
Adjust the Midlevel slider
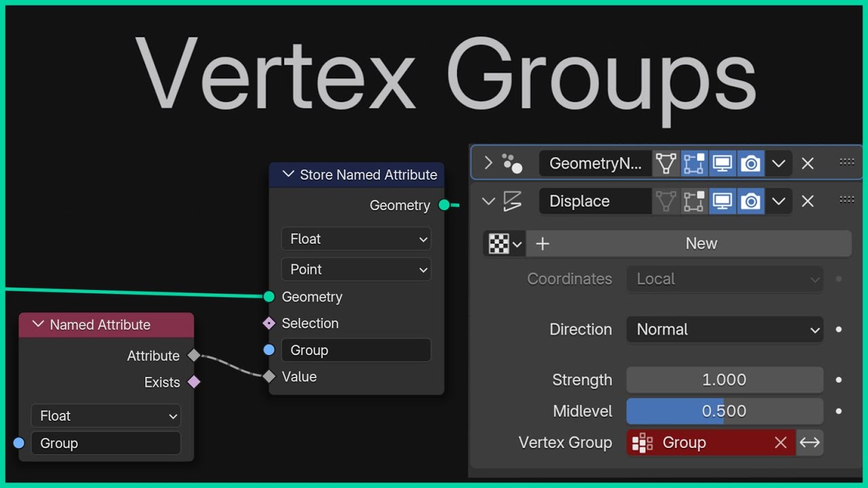point(725,411)
